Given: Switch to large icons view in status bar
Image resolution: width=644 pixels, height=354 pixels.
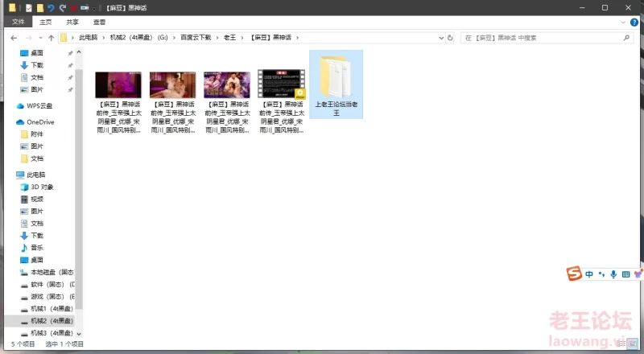Looking at the screenshot, I should tap(634, 344).
